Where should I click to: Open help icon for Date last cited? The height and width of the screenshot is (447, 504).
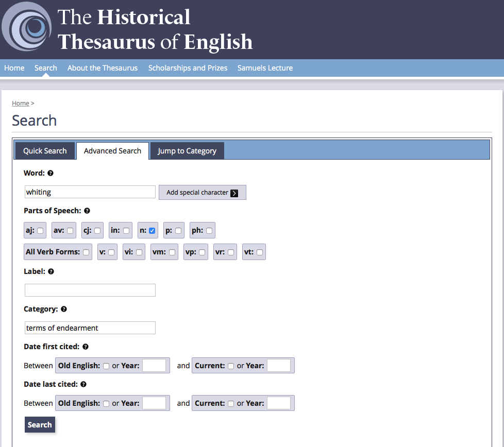click(83, 385)
